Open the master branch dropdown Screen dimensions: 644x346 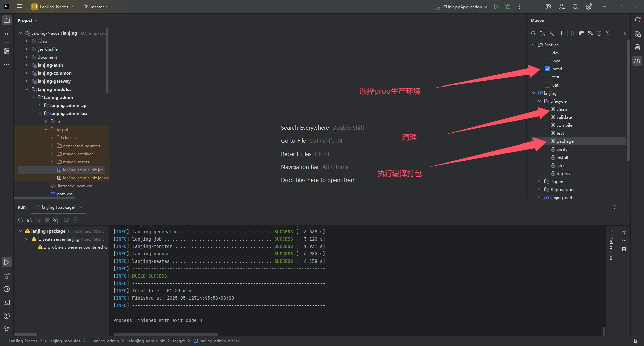click(96, 7)
